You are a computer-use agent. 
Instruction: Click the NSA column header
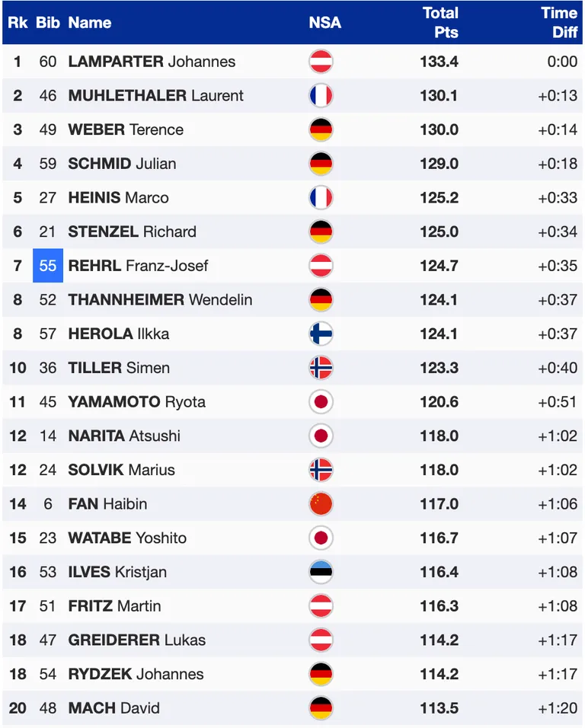pos(325,22)
